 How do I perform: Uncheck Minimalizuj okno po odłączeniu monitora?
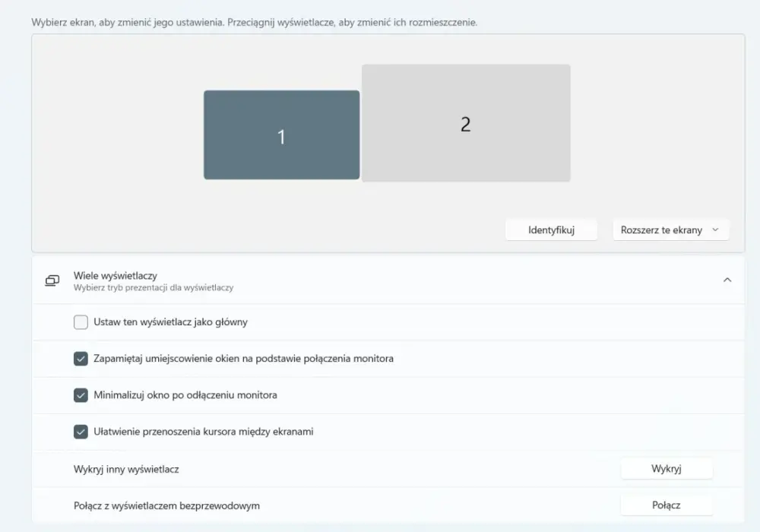(81, 395)
